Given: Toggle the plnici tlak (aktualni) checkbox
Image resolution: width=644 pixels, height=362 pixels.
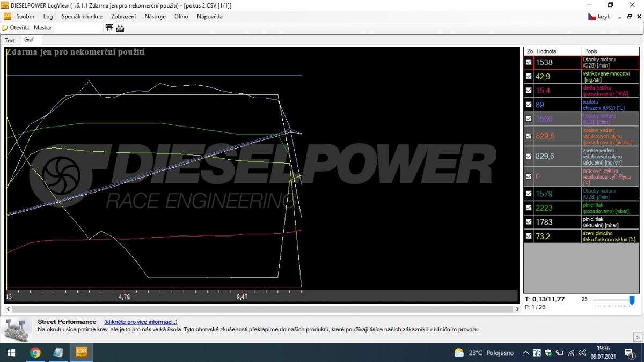Looking at the screenshot, I should tap(529, 222).
